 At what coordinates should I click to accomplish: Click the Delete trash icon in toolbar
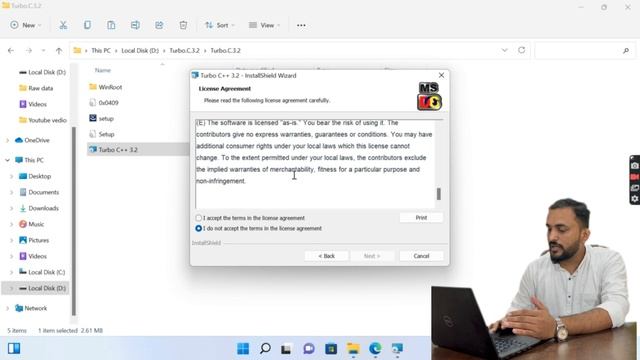[183, 25]
